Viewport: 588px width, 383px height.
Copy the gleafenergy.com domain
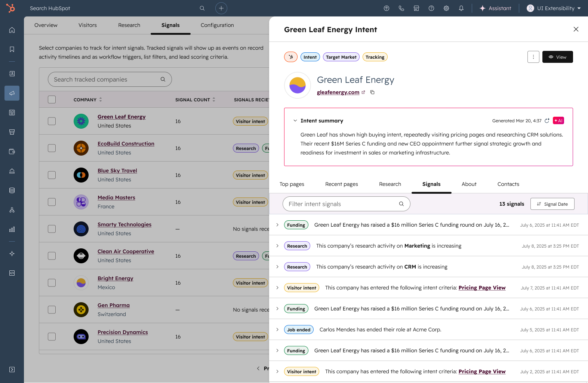tap(372, 92)
